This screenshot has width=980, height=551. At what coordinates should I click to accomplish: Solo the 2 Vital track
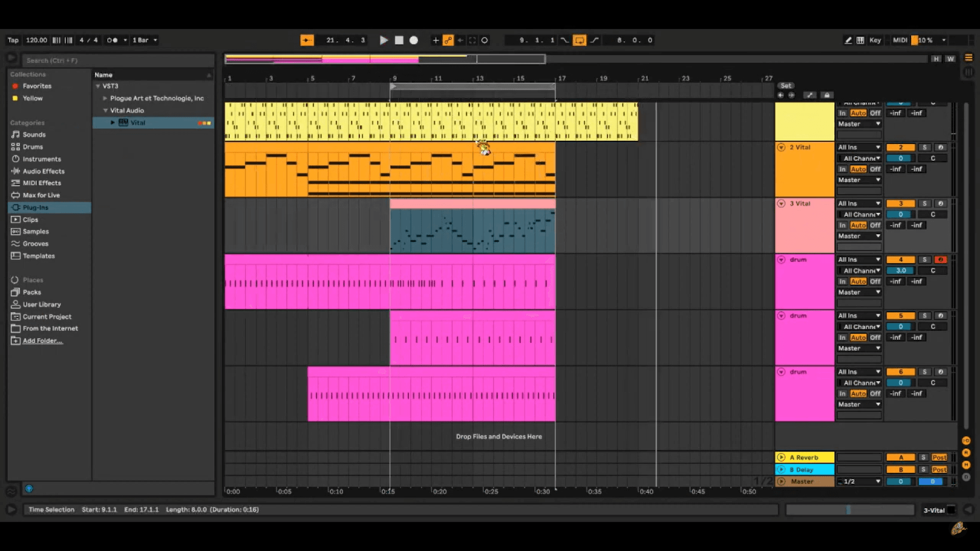click(x=925, y=146)
